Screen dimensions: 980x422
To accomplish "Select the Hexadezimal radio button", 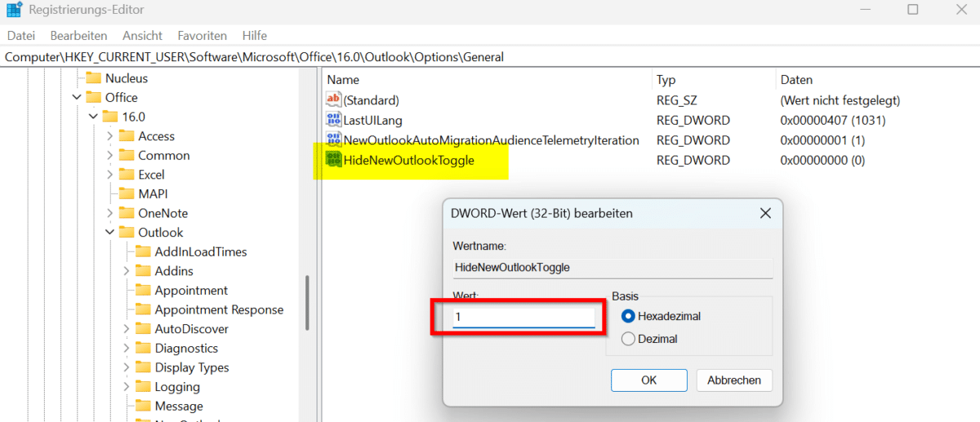I will coord(628,316).
